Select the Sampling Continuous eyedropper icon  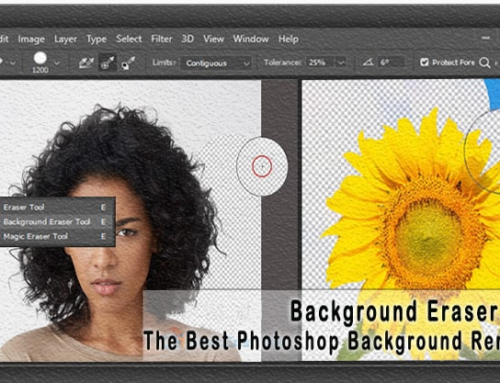tap(86, 62)
